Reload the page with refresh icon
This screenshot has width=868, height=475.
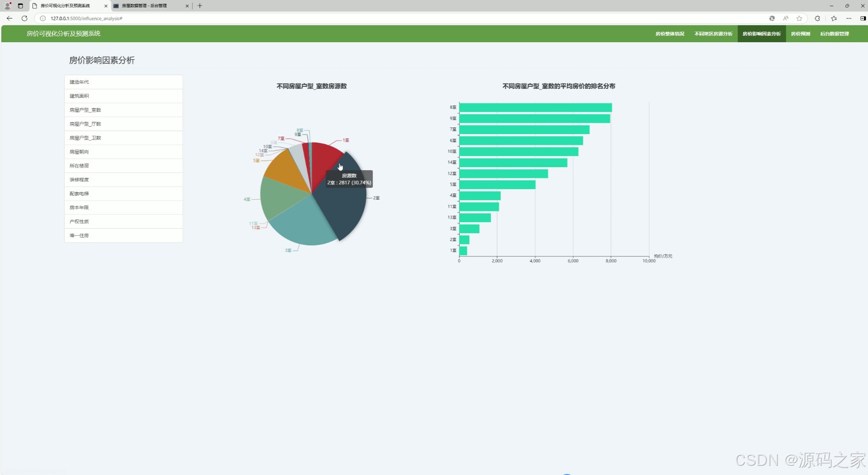point(25,18)
